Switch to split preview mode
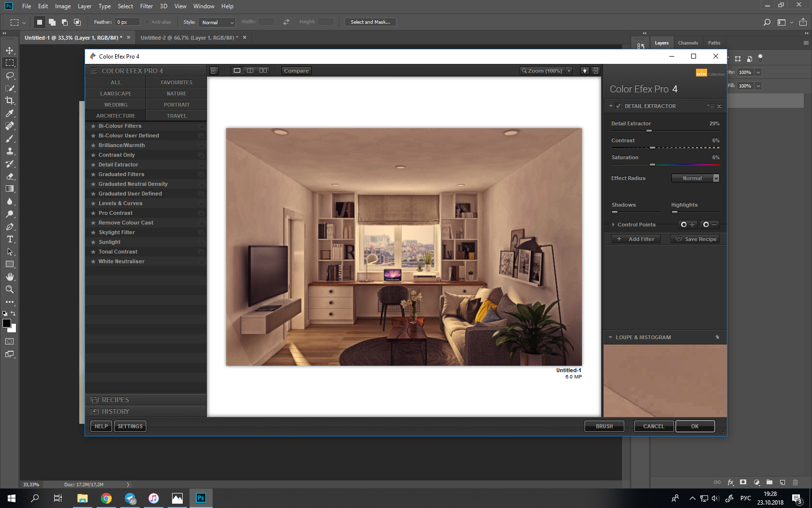 [x=250, y=71]
